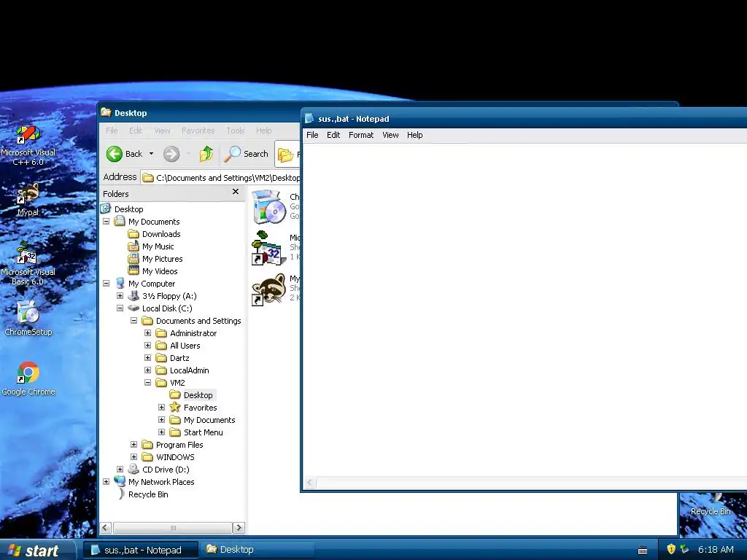
Task: Expand the Dartz folder node
Action: coord(147,357)
